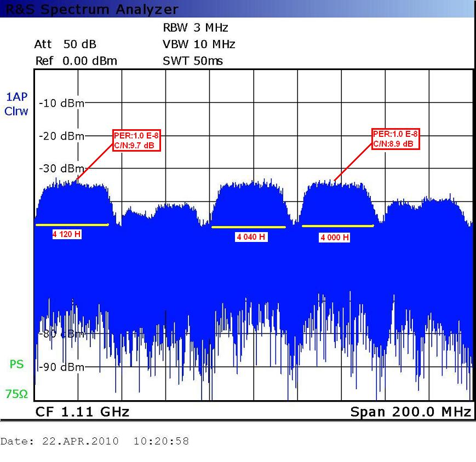
Task: Select the 75Ω impedance indicator
Action: (x=16, y=394)
